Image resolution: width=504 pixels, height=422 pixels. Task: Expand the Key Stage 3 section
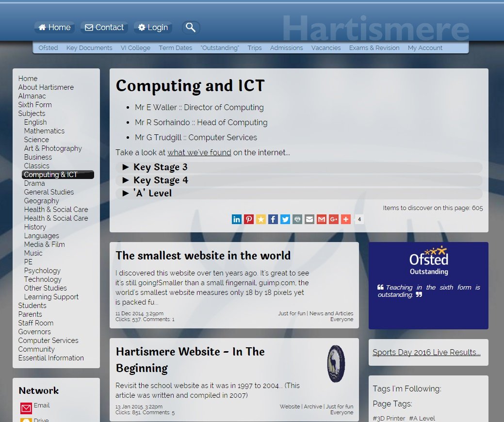160,167
